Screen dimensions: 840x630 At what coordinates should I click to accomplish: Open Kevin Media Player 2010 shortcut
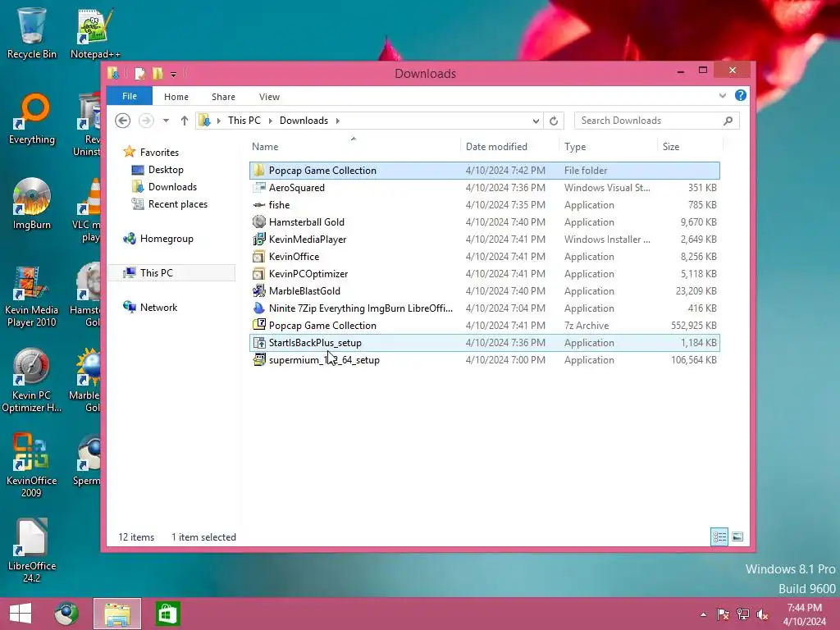[x=32, y=296]
